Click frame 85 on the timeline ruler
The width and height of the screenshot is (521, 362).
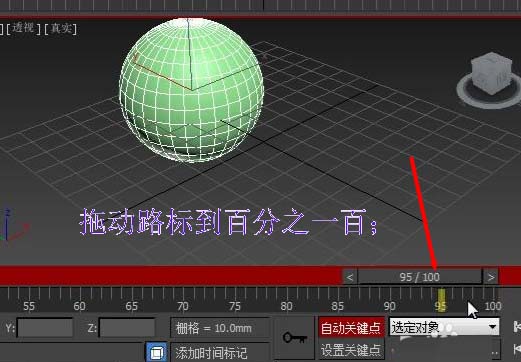click(x=337, y=306)
